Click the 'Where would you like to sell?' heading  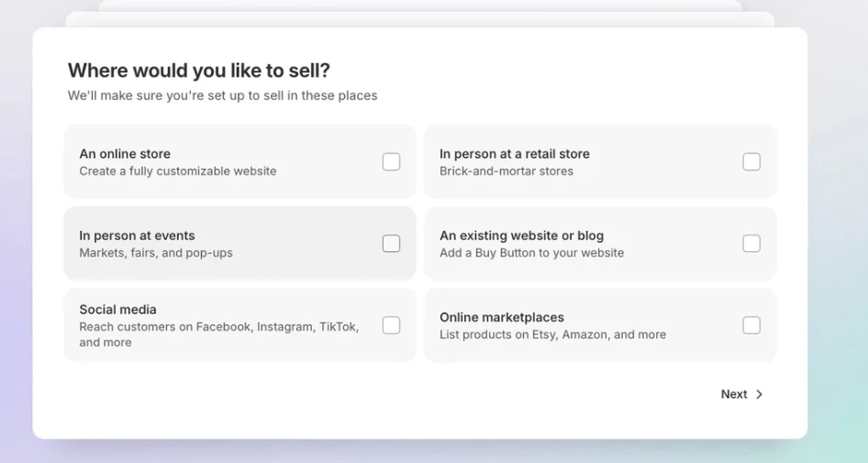coord(199,71)
